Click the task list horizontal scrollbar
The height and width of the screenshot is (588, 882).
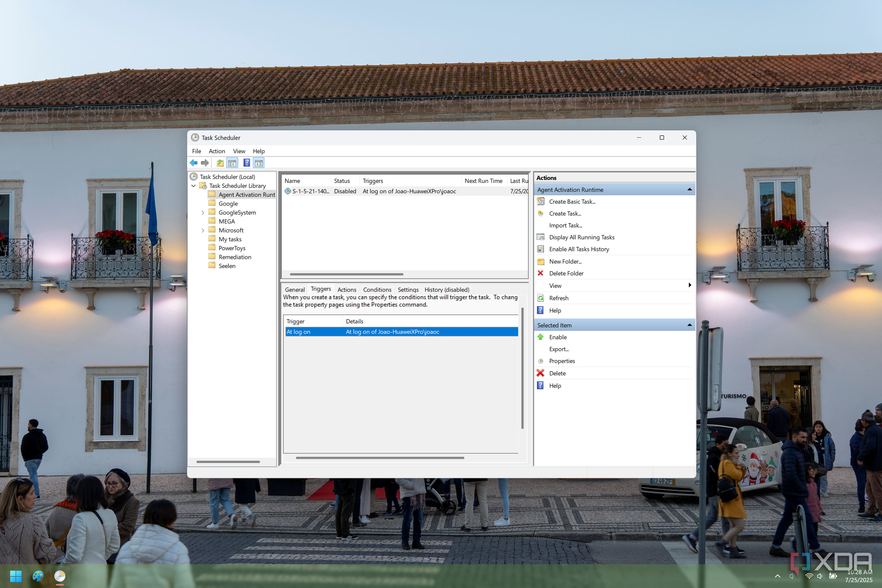[347, 274]
